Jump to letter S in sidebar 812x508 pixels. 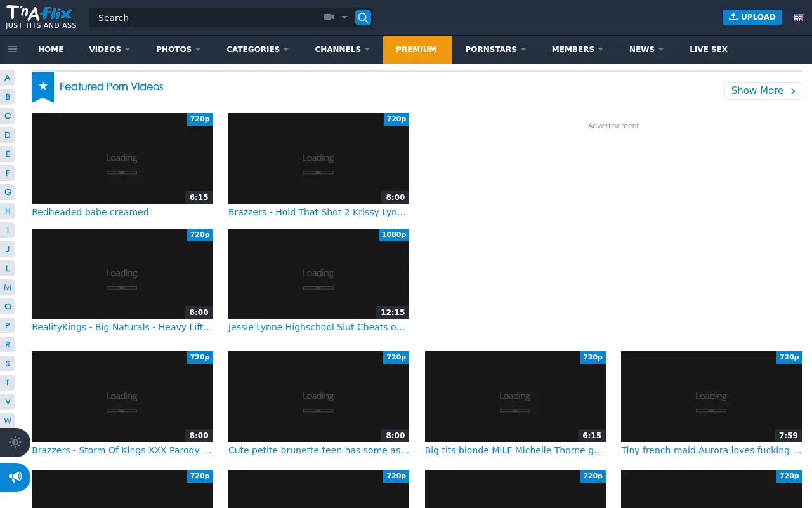coord(8,364)
